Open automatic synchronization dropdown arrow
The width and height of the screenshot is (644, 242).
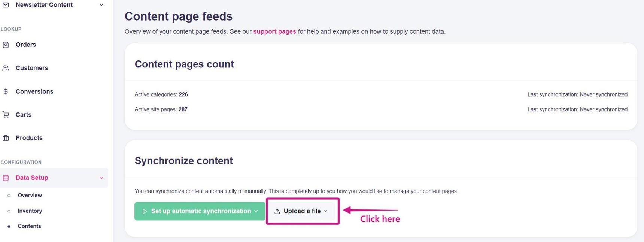pos(256,211)
